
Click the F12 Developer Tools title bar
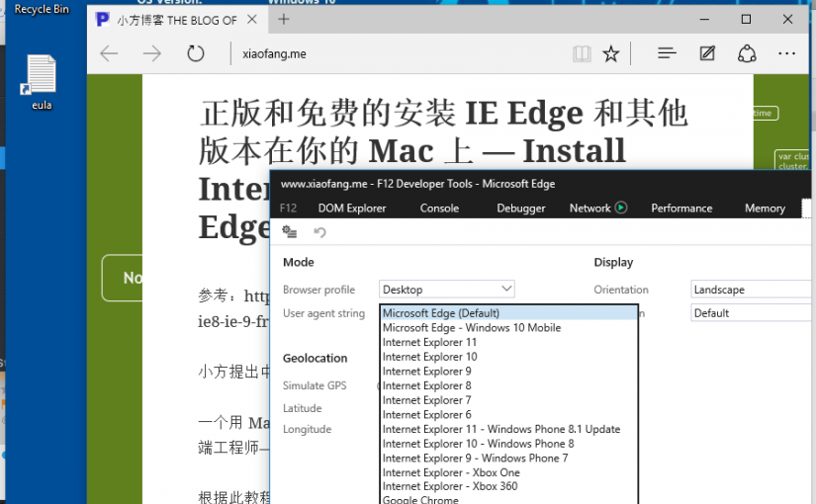pos(540,184)
